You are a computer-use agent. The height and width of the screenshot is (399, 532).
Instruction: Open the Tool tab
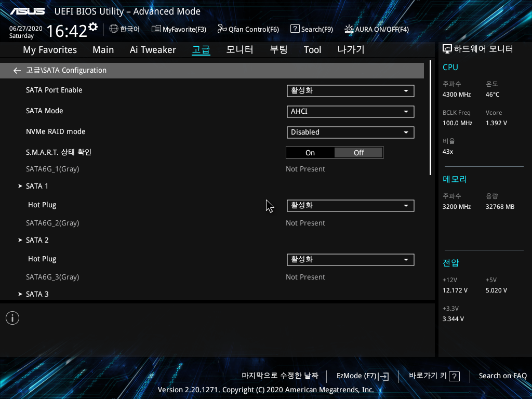(312, 50)
